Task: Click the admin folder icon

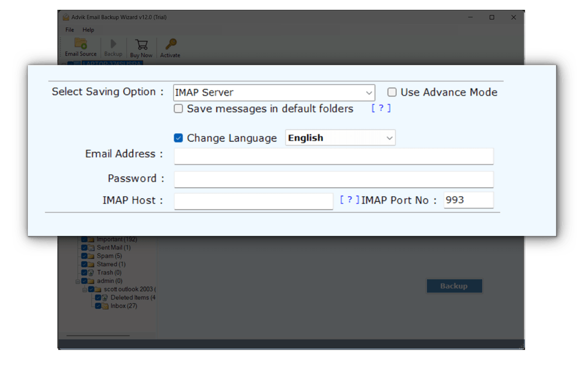Action: pyautogui.click(x=91, y=281)
